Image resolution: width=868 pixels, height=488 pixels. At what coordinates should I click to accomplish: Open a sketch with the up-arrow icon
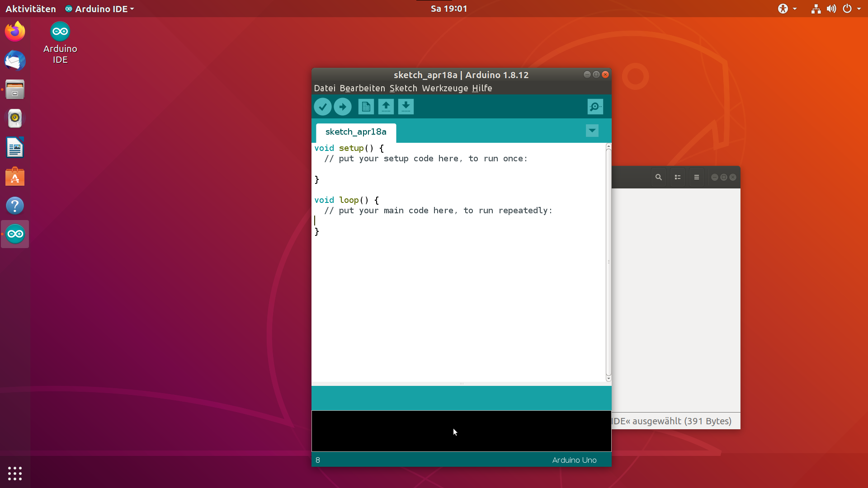tap(386, 107)
